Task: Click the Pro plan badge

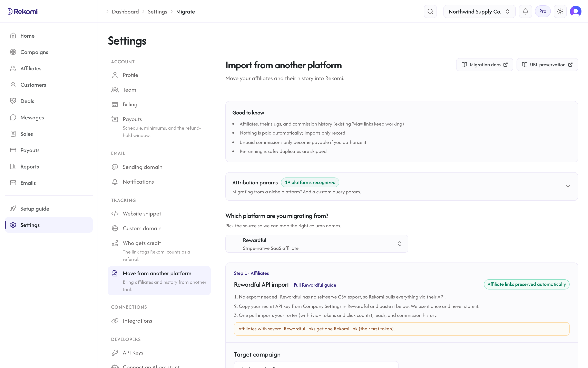Action: (542, 11)
